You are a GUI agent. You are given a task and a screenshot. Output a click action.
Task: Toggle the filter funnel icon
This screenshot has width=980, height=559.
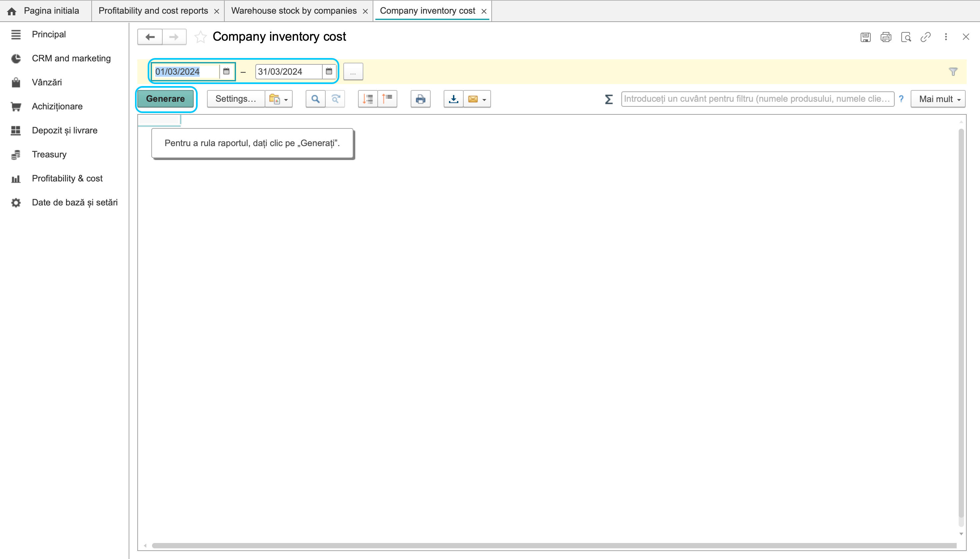point(953,72)
